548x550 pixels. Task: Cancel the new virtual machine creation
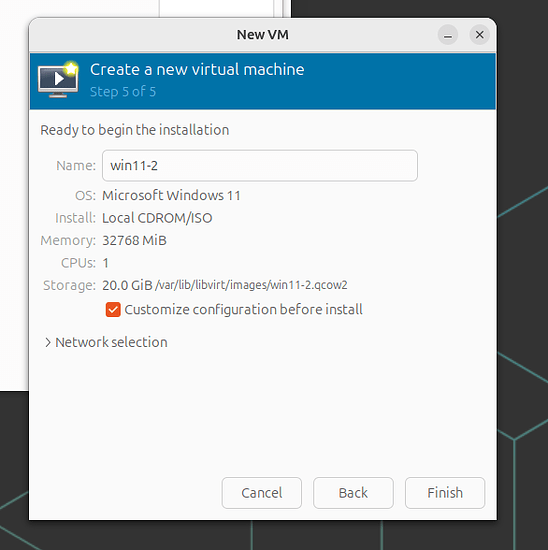(262, 493)
